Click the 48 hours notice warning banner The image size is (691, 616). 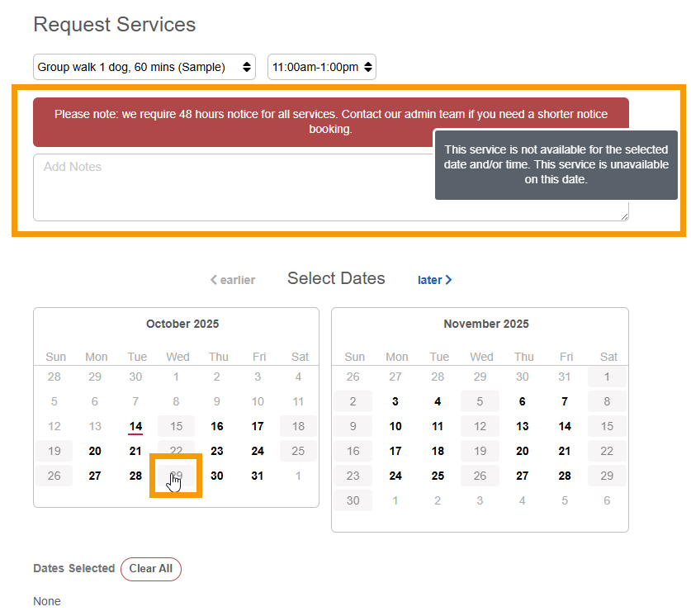330,121
